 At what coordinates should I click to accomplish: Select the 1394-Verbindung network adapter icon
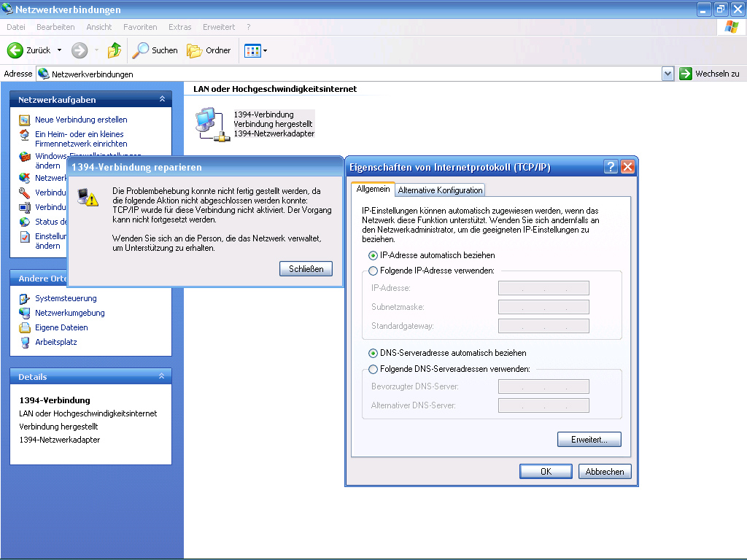tap(209, 124)
